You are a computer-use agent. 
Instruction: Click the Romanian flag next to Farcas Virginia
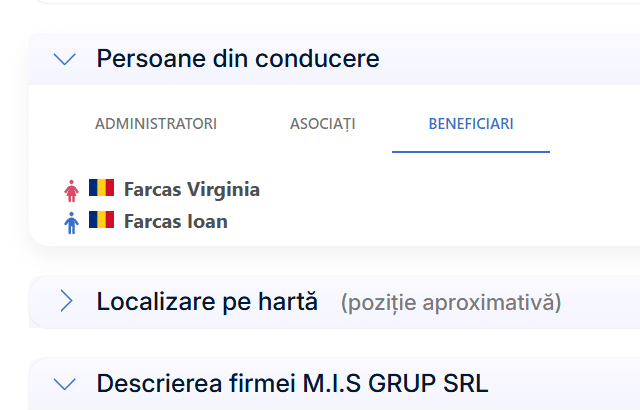101,188
